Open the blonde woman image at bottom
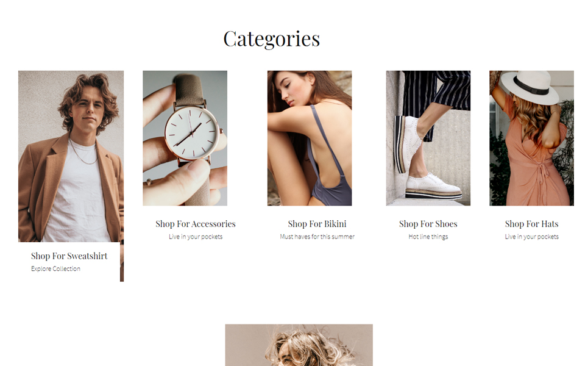The width and height of the screenshot is (588, 366). 299,345
